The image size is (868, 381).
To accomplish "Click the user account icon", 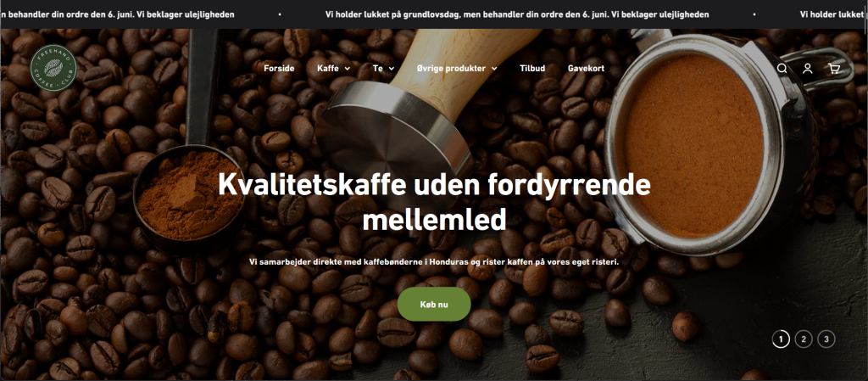I will [808, 69].
